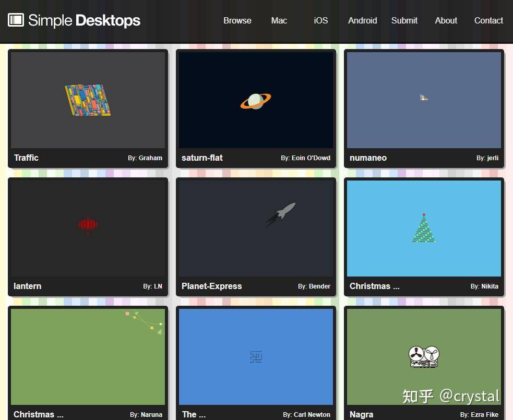Open the numaneo wallpaper thumbnail
Image resolution: width=513 pixels, height=420 pixels.
[424, 100]
